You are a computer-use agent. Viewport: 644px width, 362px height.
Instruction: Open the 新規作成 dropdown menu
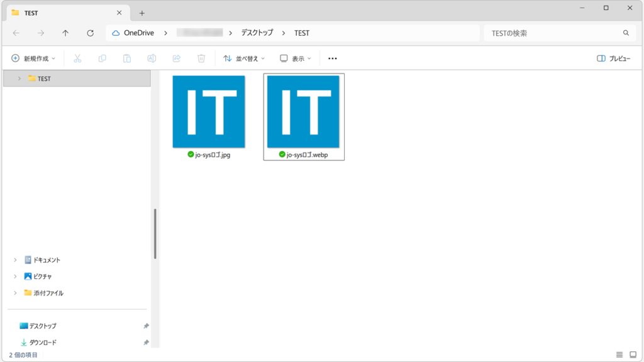pos(33,58)
